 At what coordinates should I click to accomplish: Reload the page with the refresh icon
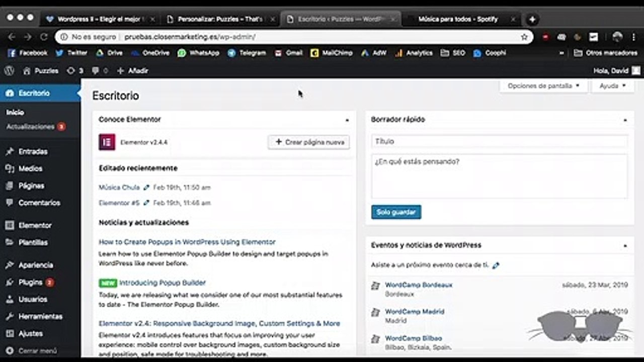44,37
